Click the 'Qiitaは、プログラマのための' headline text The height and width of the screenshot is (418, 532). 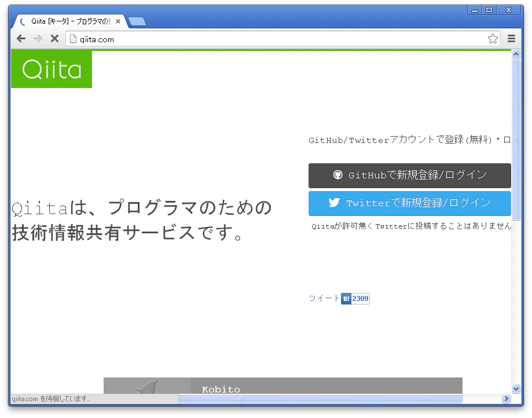142,208
